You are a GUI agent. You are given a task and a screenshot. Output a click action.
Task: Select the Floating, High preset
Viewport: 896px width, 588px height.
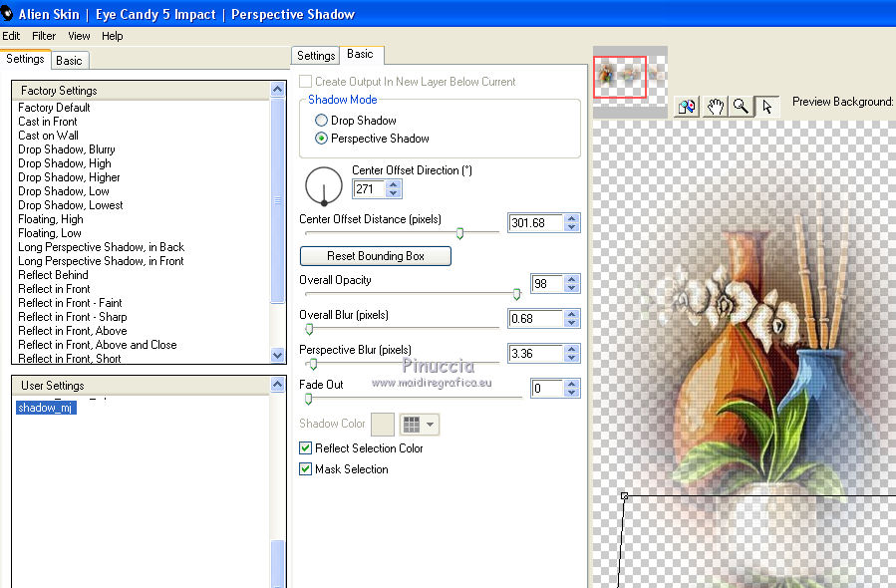point(50,219)
